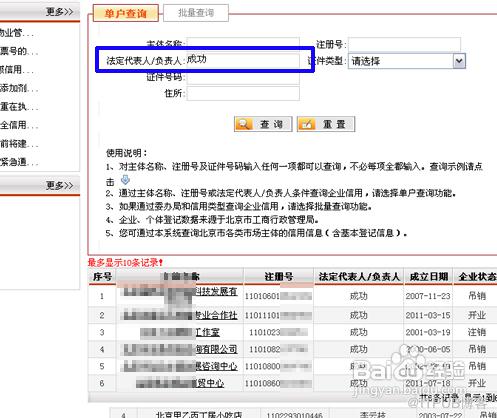Viewport: 497px width, 418px height.
Task: Select the 请选择 combo box
Action: (407, 61)
